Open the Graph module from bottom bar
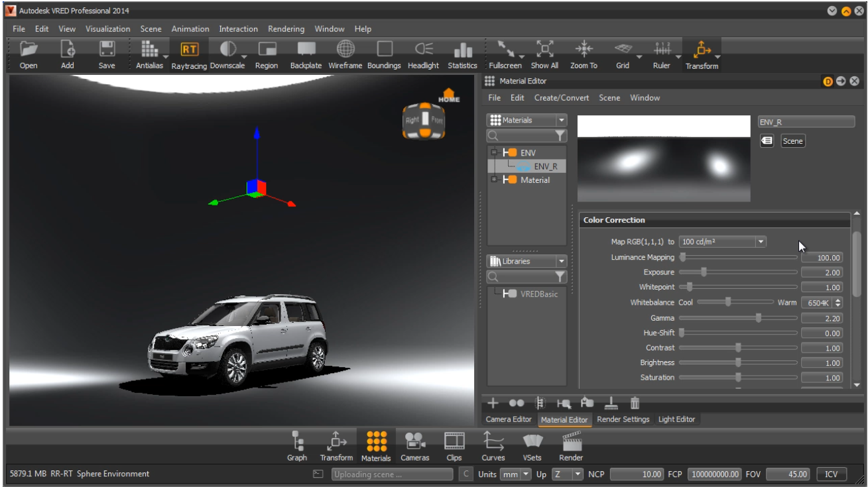This screenshot has width=868, height=487. (x=297, y=446)
